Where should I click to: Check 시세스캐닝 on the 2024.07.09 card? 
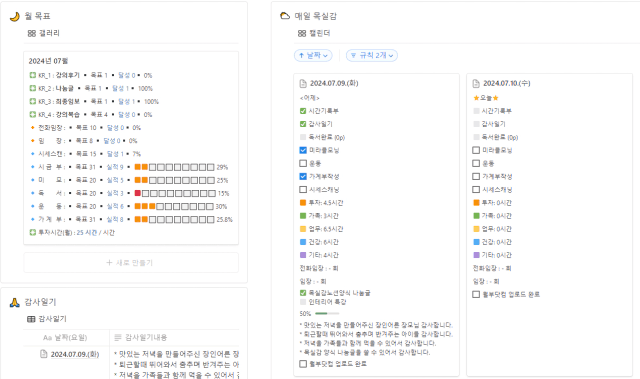(303, 189)
